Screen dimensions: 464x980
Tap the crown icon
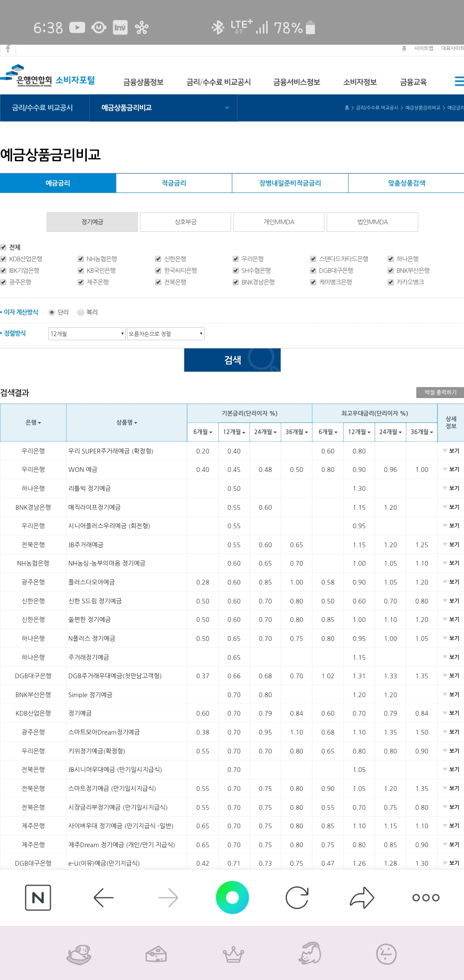click(233, 954)
